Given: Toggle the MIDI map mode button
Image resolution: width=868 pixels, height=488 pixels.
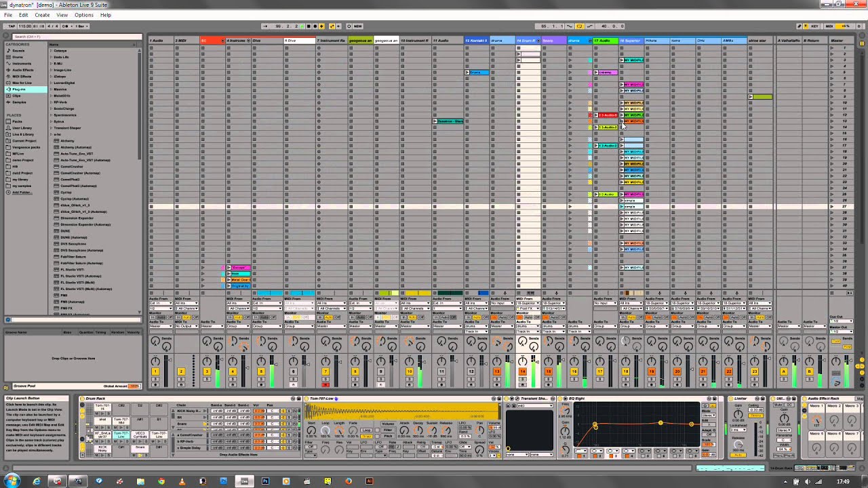Looking at the screenshot, I should pyautogui.click(x=829, y=26).
